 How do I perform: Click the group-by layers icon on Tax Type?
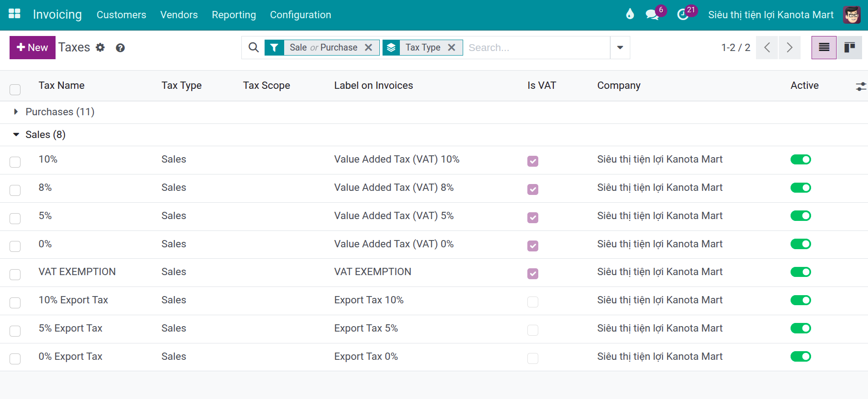pyautogui.click(x=391, y=47)
